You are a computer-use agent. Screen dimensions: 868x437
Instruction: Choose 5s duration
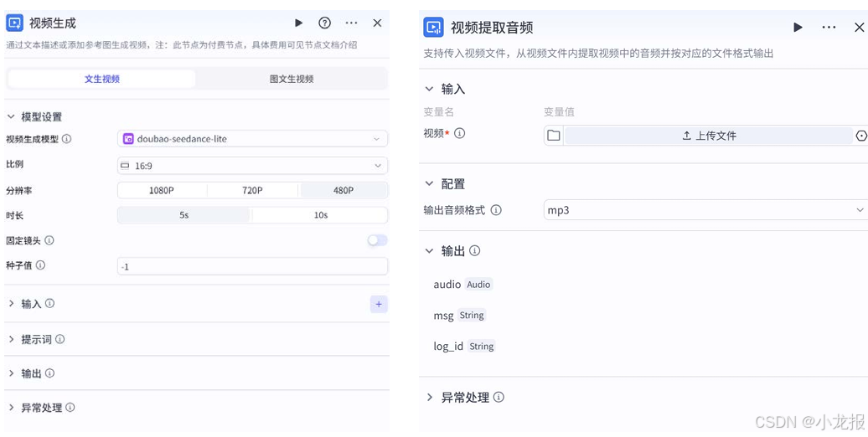[183, 215]
